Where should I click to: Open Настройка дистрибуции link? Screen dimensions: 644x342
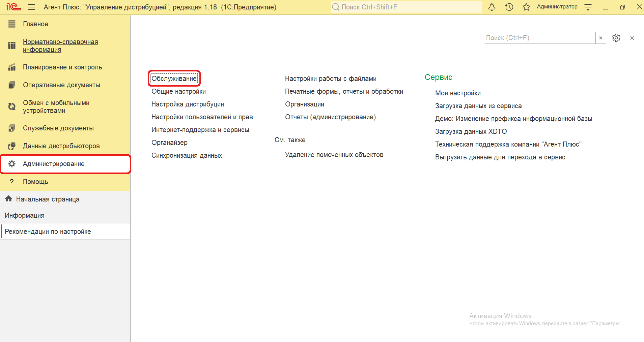pyautogui.click(x=188, y=104)
